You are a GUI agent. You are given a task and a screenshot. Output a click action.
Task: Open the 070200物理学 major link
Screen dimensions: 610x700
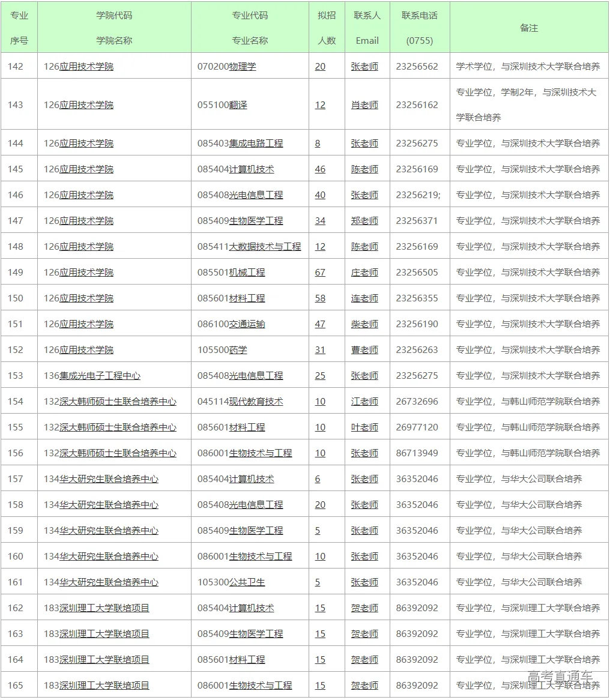pos(243,67)
